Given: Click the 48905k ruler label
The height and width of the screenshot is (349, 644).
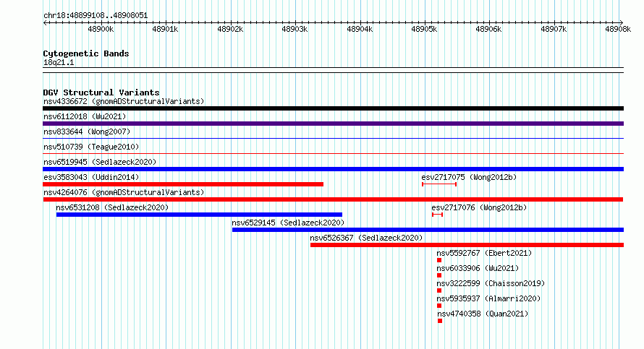Looking at the screenshot, I should 424,29.
